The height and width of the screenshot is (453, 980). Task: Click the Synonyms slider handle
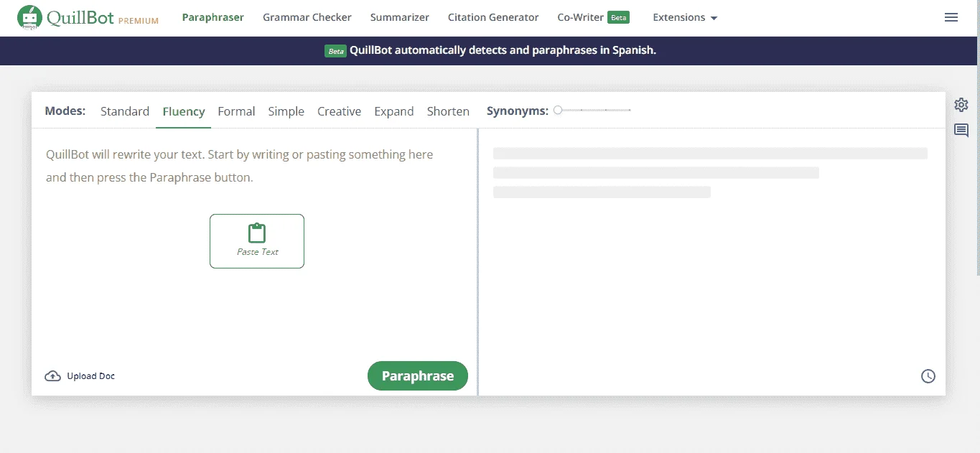(x=558, y=110)
